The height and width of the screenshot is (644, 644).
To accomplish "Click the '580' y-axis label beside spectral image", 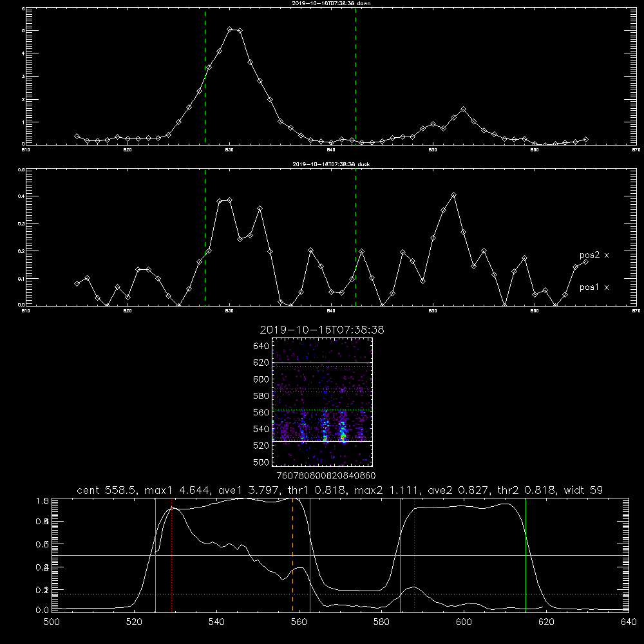I will (x=261, y=396).
